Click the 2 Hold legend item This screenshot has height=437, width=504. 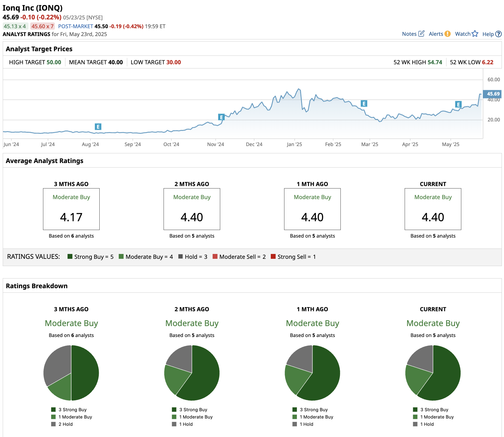62,424
